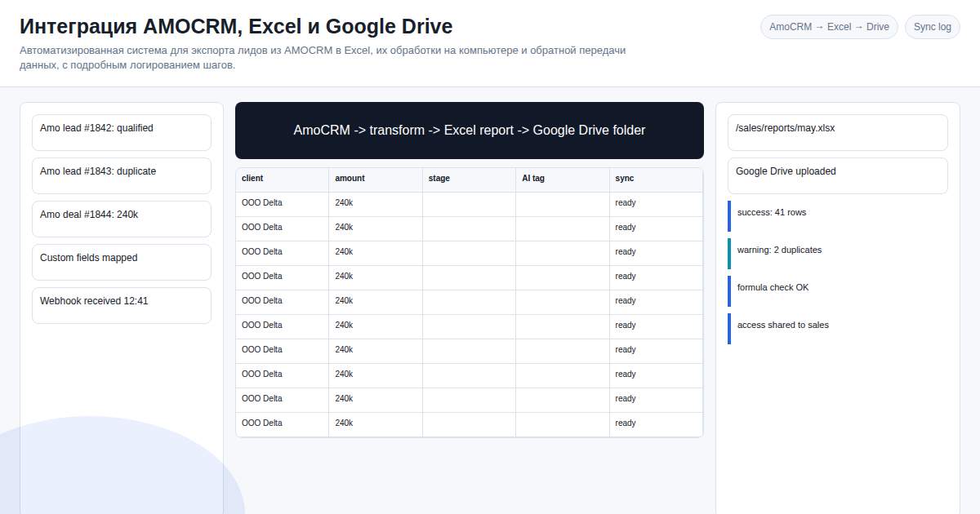Click the Google Drive uploaded card
Screen dimensions: 980x514
tap(838, 175)
